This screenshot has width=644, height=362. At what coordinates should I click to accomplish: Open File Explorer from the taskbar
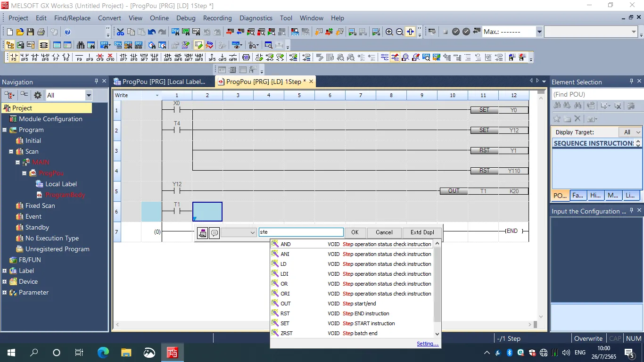126,352
